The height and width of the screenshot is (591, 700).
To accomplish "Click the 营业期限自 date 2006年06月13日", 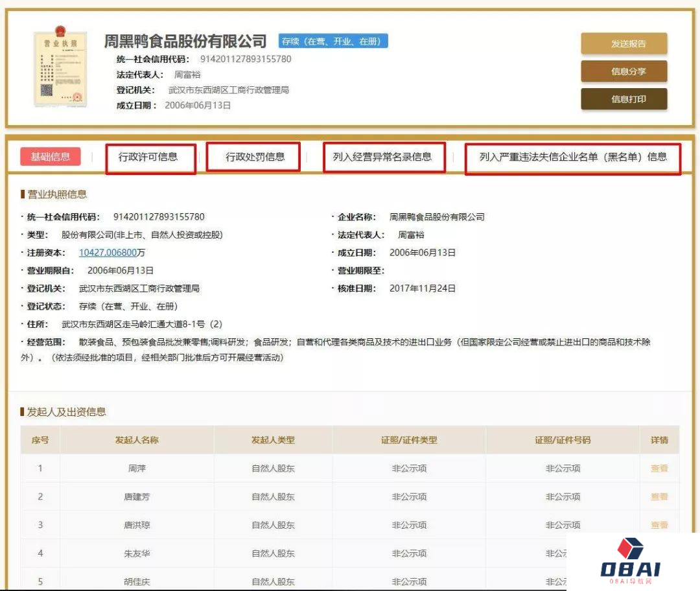I will [x=121, y=270].
